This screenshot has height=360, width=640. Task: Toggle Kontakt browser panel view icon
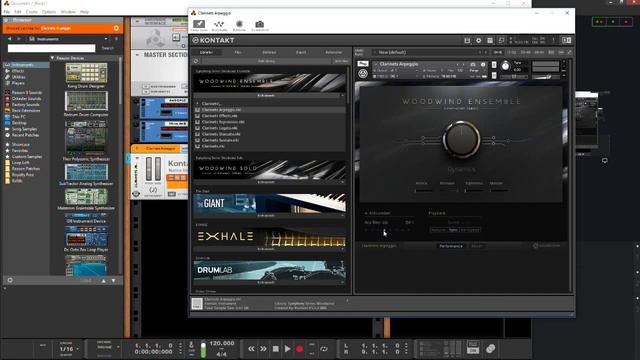pyautogui.click(x=490, y=40)
